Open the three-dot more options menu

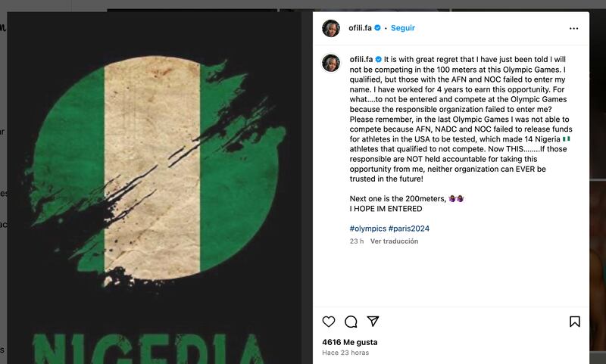pos(573,28)
